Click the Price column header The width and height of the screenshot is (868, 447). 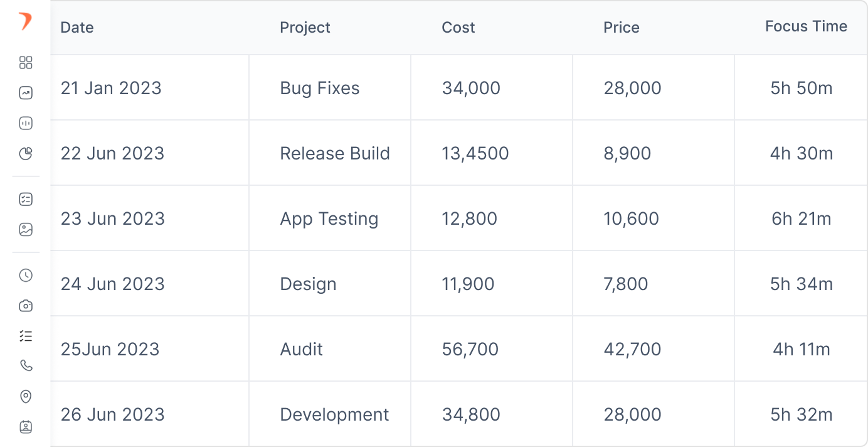click(x=622, y=28)
